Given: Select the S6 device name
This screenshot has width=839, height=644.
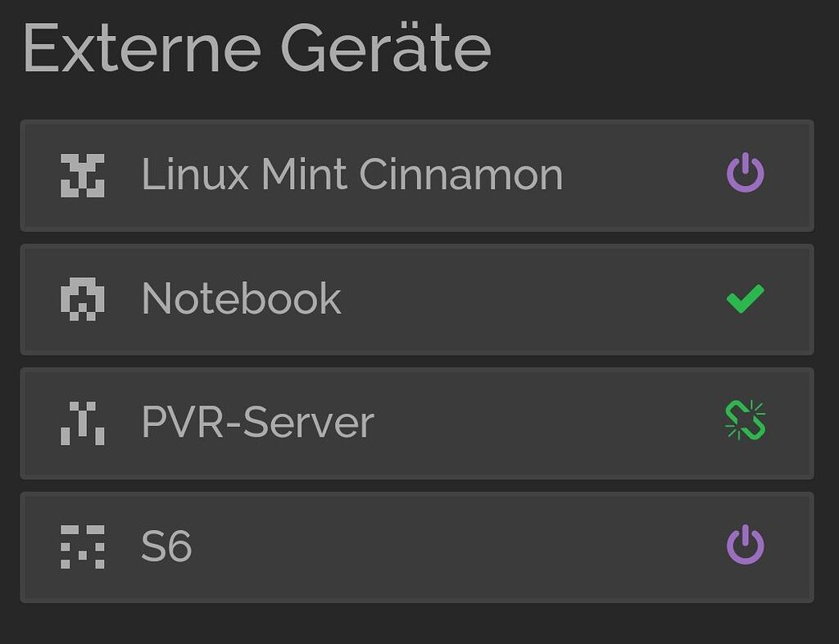Looking at the screenshot, I should pos(166,547).
